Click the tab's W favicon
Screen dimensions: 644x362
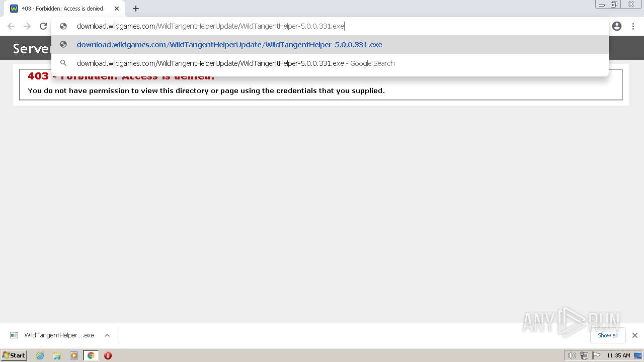click(14, 9)
